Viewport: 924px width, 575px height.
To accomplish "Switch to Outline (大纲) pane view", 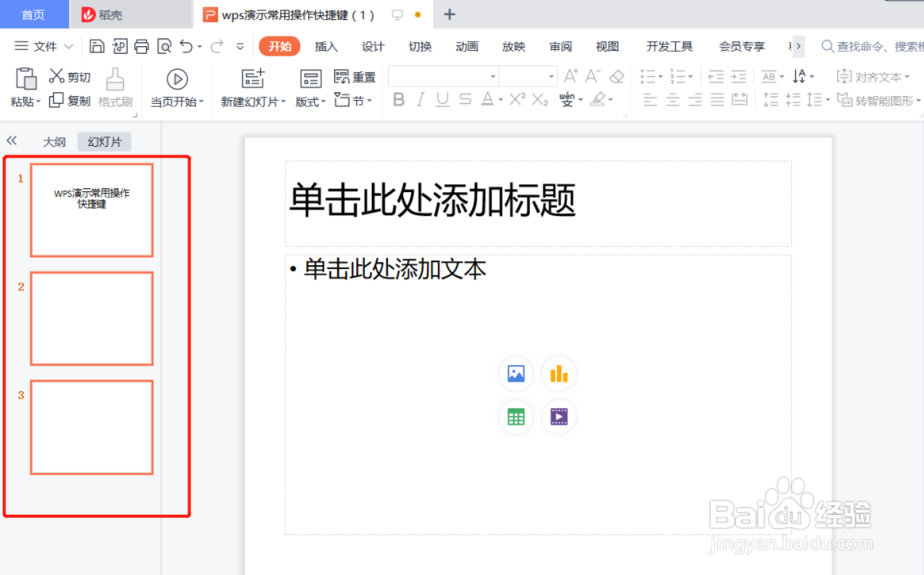I will [x=55, y=142].
